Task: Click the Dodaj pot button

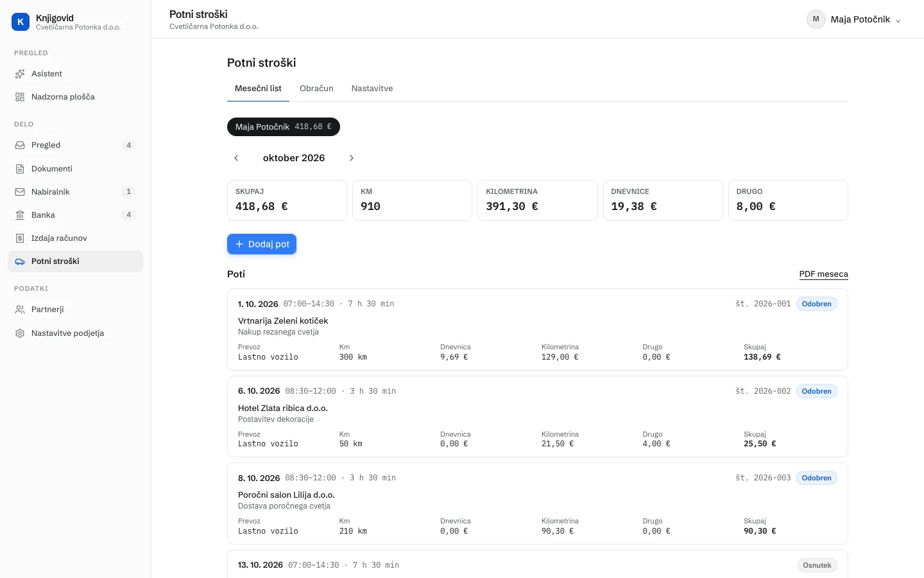Action: (262, 244)
